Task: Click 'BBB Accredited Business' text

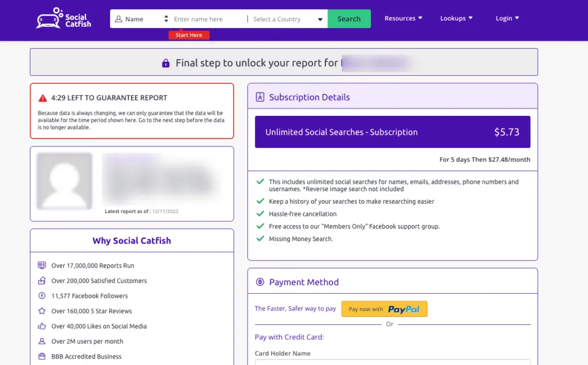Action: pos(86,356)
